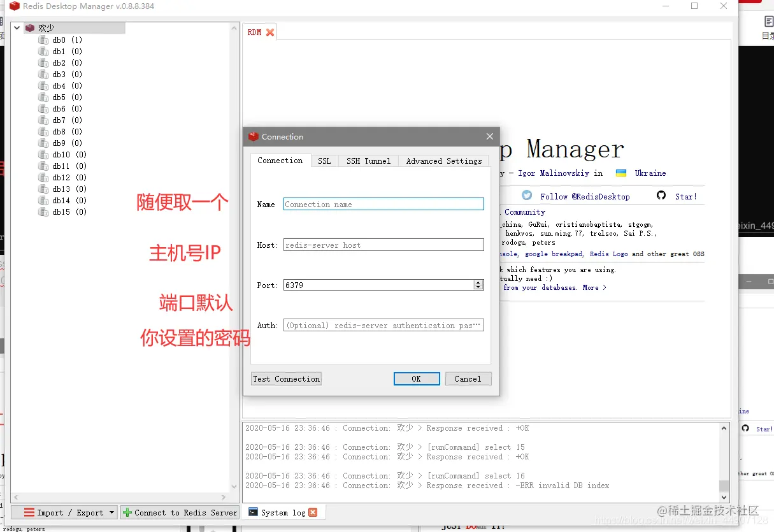The image size is (774, 532).
Task: Click right arrow of tree horizontal scrollbar
Action: pos(224,497)
